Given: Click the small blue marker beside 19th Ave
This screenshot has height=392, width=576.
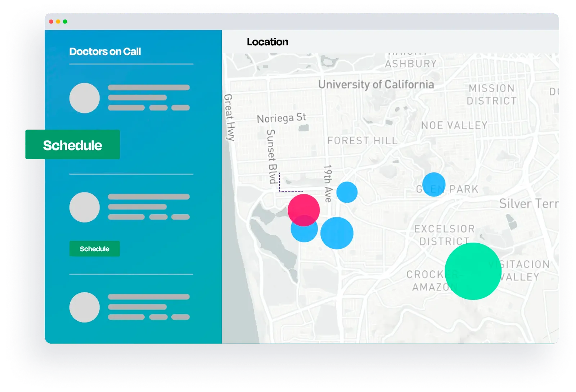Looking at the screenshot, I should click(347, 192).
